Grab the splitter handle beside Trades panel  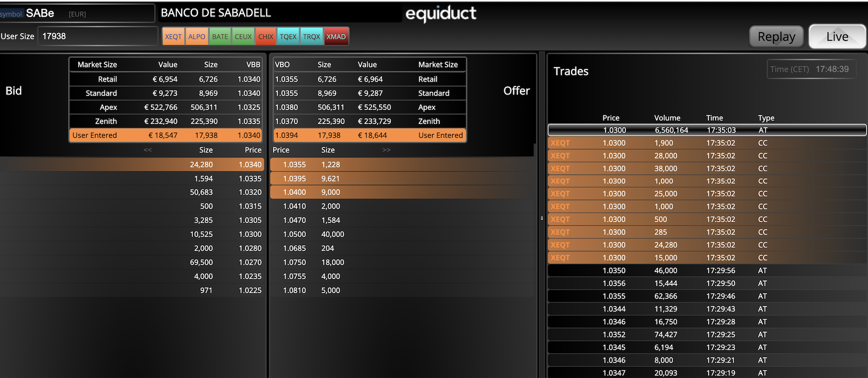(x=542, y=218)
